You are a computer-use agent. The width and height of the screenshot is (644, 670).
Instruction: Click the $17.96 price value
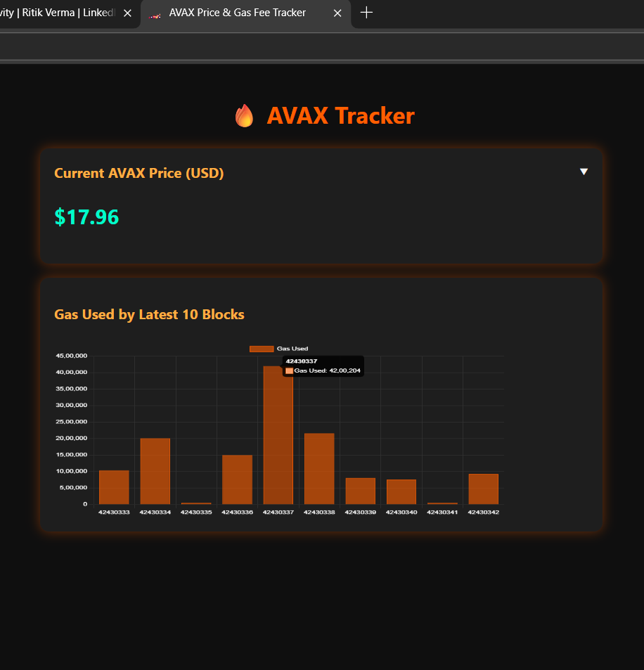(x=86, y=217)
